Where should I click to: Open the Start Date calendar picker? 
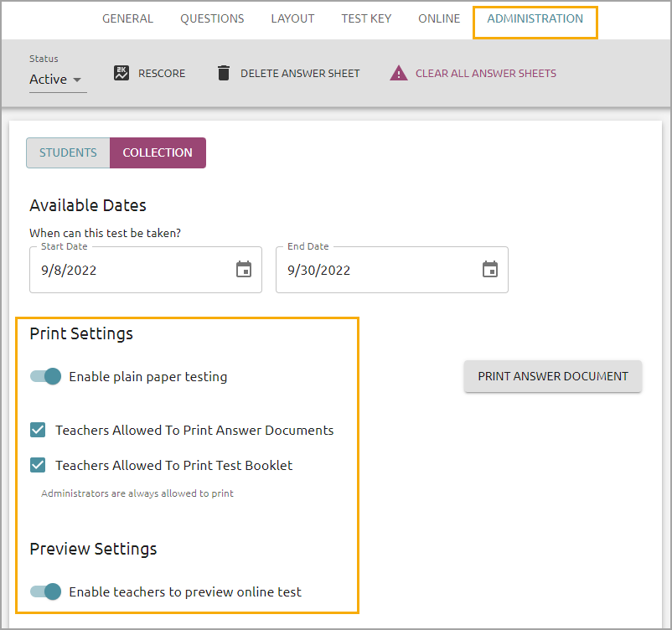pyautogui.click(x=244, y=269)
